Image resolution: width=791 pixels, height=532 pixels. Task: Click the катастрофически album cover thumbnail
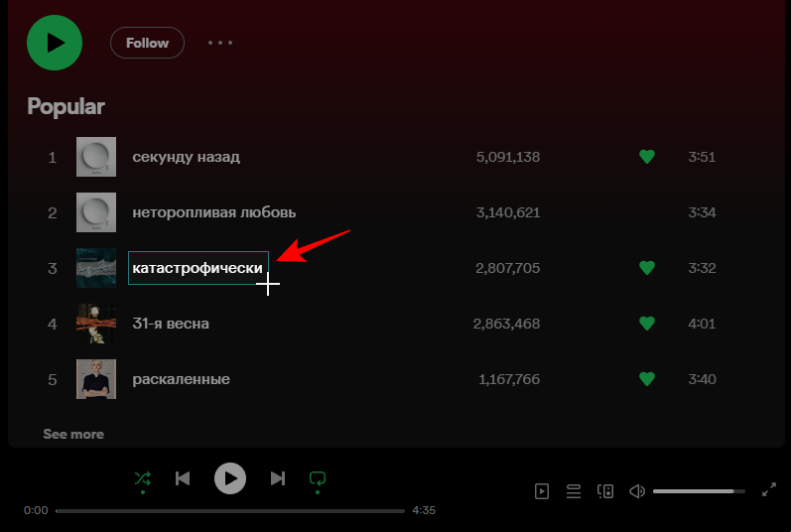tap(96, 268)
